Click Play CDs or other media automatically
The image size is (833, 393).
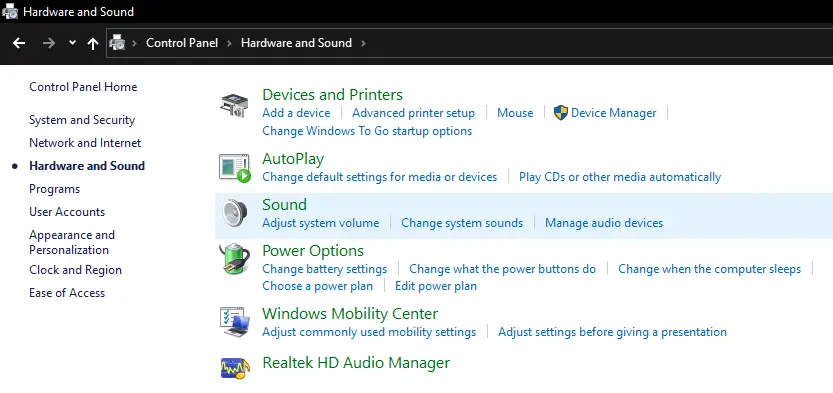620,177
